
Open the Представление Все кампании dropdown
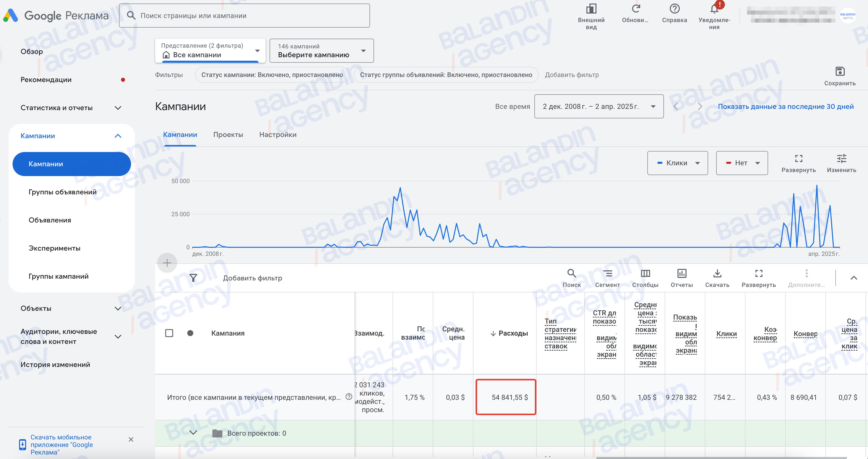[210, 50]
